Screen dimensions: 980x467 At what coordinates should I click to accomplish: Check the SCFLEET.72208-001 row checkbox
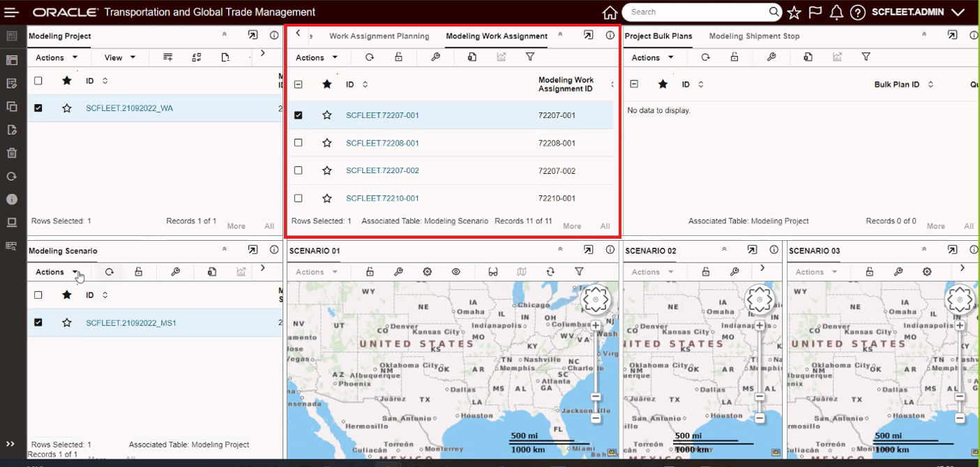[x=299, y=143]
